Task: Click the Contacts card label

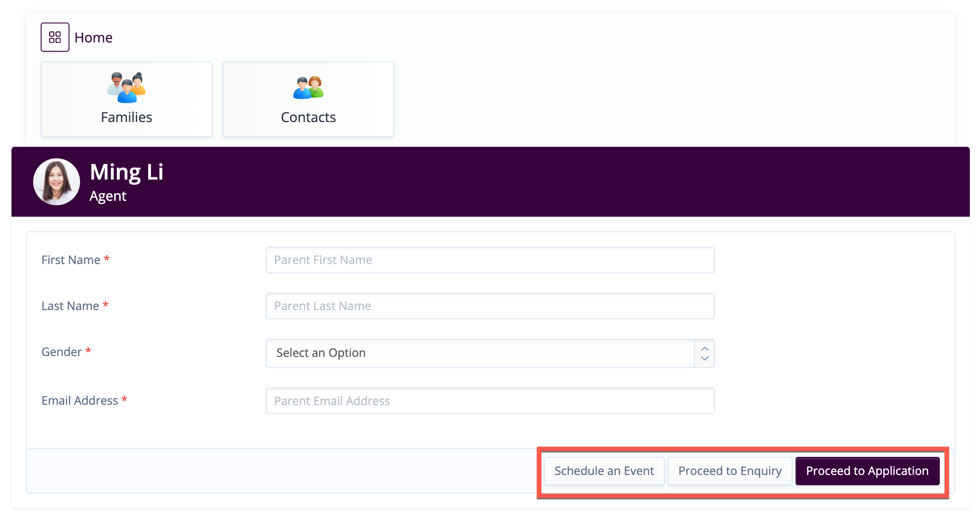Action: (308, 117)
